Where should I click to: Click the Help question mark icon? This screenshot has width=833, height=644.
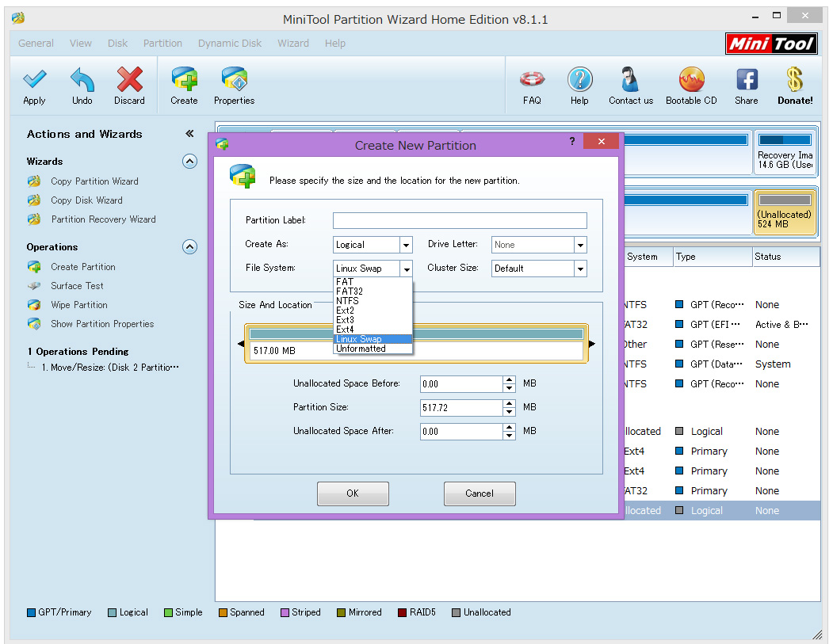(x=579, y=80)
